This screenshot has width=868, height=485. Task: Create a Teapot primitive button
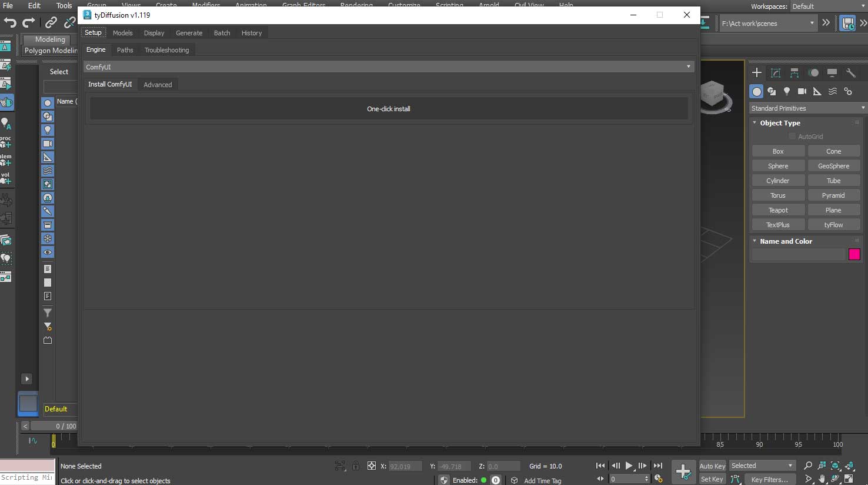[x=778, y=210]
